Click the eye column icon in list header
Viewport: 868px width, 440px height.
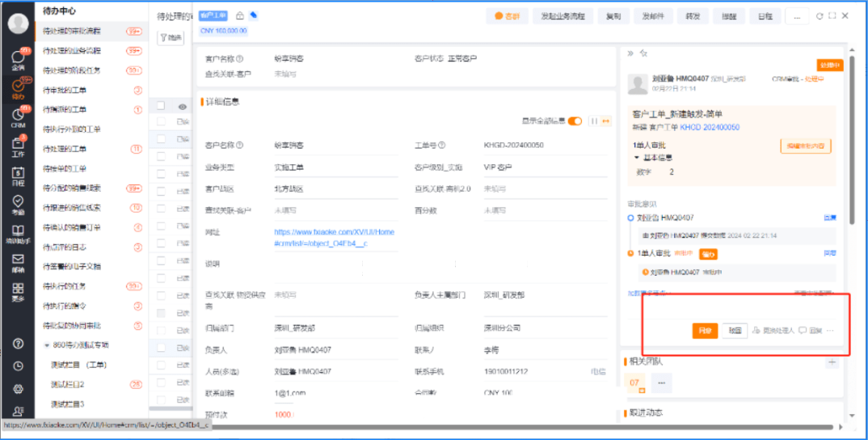click(182, 107)
